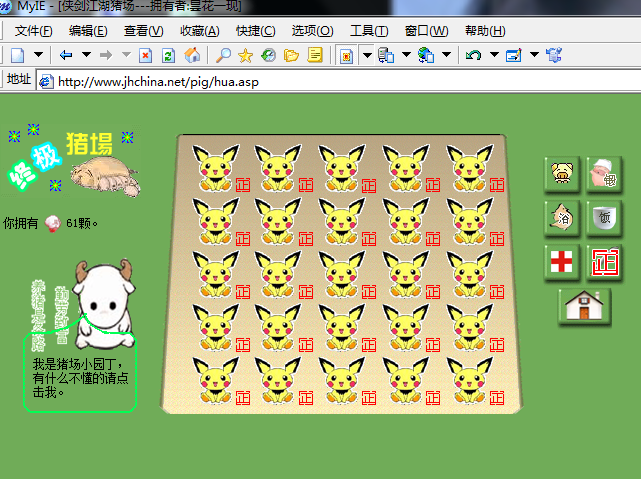Click the page icon in the address bar

pos(46,82)
